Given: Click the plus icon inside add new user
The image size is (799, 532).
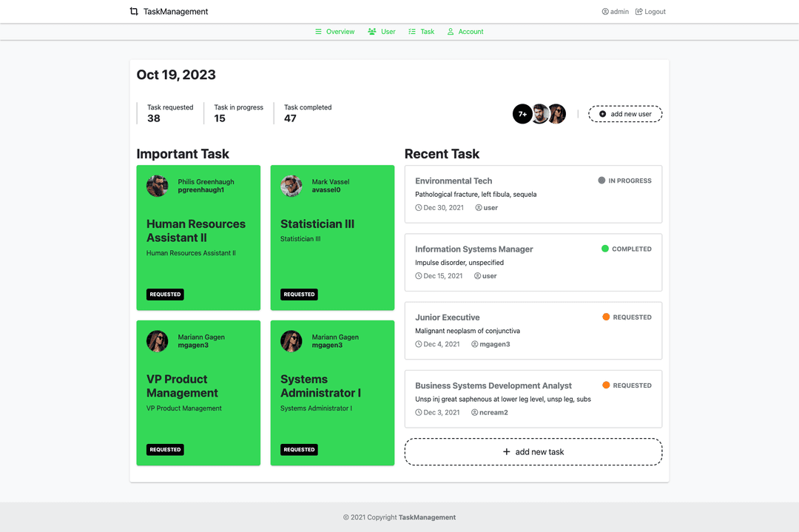Looking at the screenshot, I should point(601,114).
